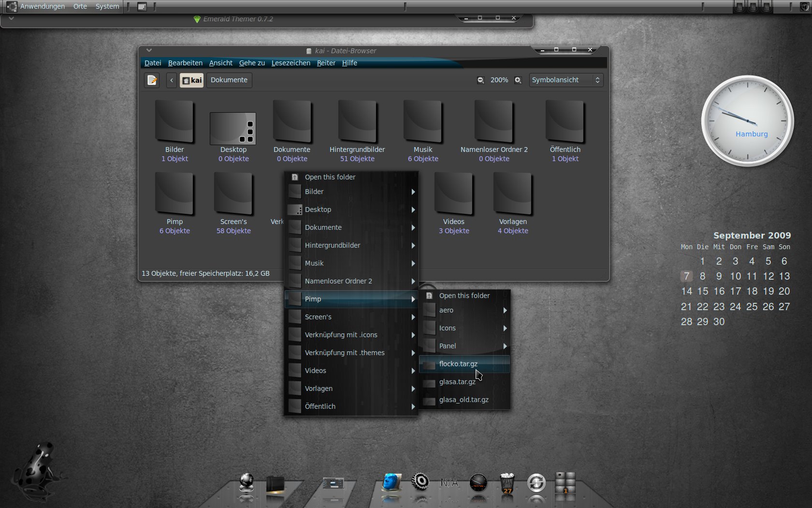Viewport: 812px width, 508px height.
Task: Click the back arrow path button
Action: 172,80
